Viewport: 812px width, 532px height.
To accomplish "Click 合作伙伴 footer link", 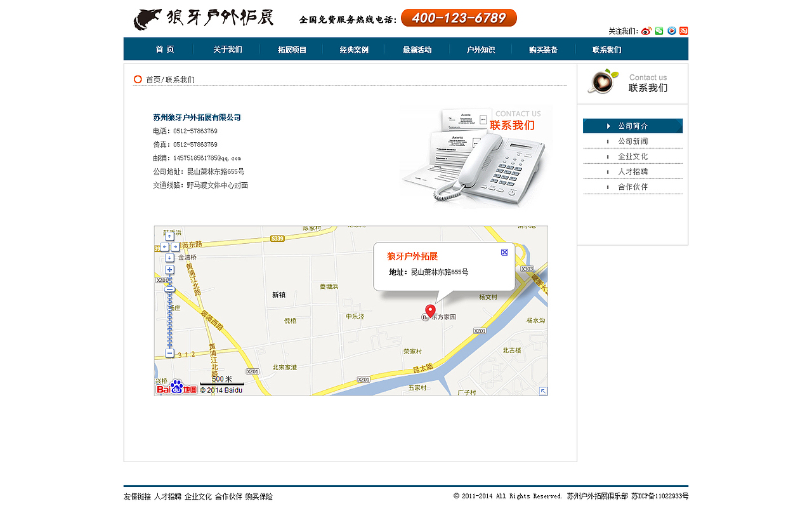I will [x=228, y=497].
